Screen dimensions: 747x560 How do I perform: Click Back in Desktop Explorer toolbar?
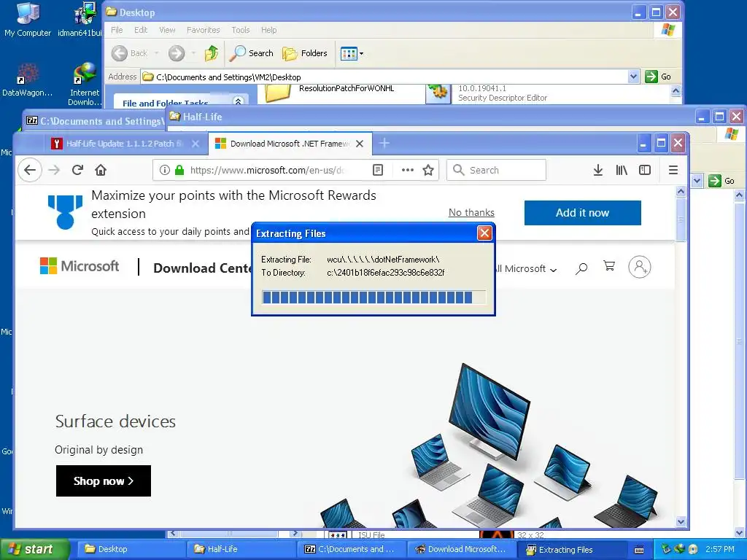130,53
